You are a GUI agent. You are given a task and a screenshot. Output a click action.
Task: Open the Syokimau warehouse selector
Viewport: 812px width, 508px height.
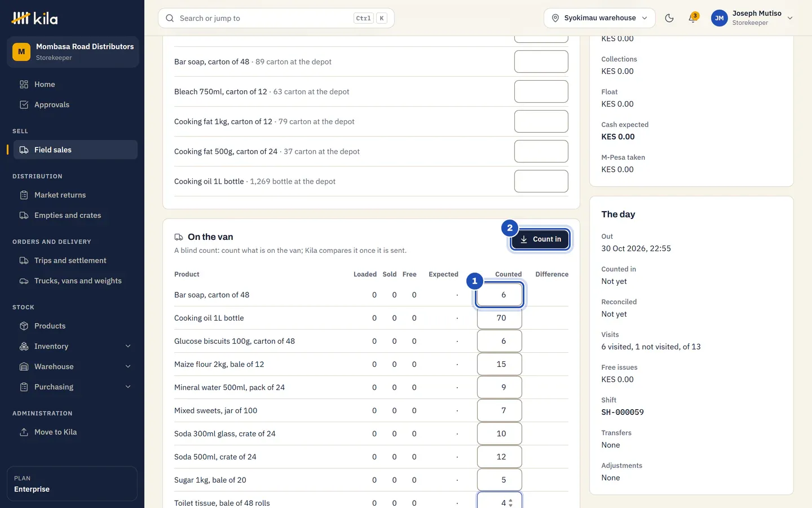tap(599, 18)
